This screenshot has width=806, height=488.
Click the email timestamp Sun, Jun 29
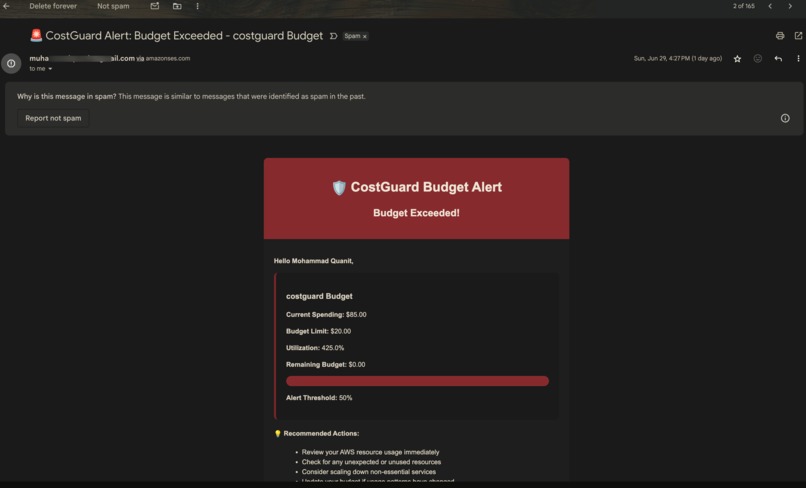(677, 59)
